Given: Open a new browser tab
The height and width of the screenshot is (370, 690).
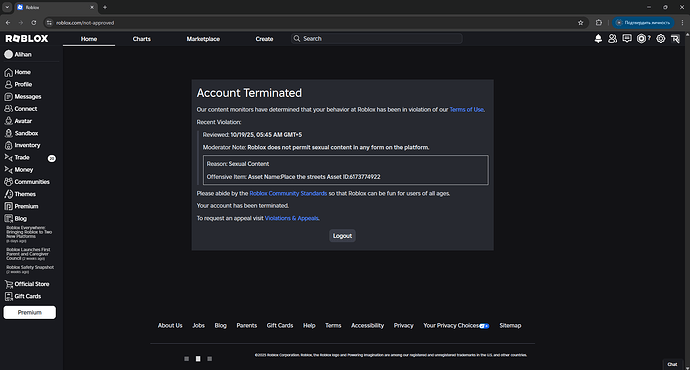Looking at the screenshot, I should [x=105, y=7].
